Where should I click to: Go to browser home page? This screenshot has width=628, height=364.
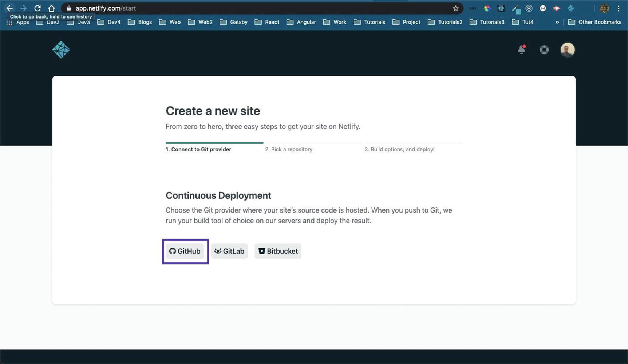pos(51,8)
